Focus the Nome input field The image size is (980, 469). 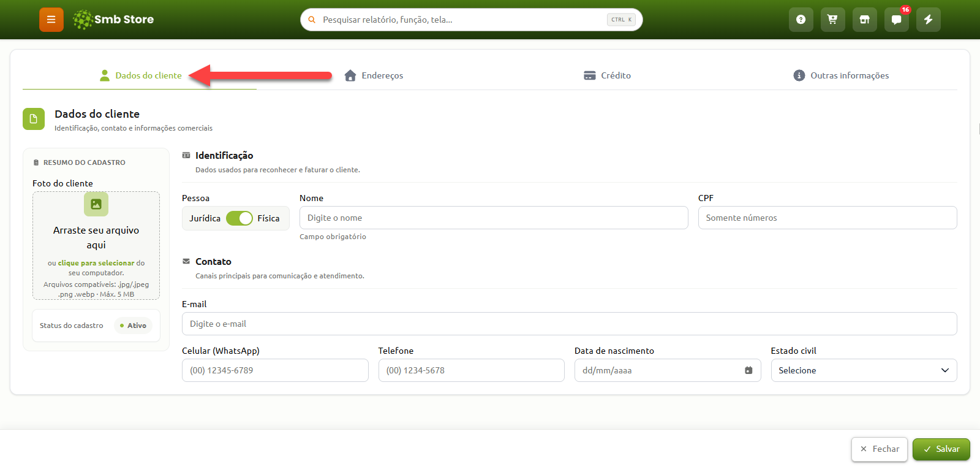tap(494, 218)
